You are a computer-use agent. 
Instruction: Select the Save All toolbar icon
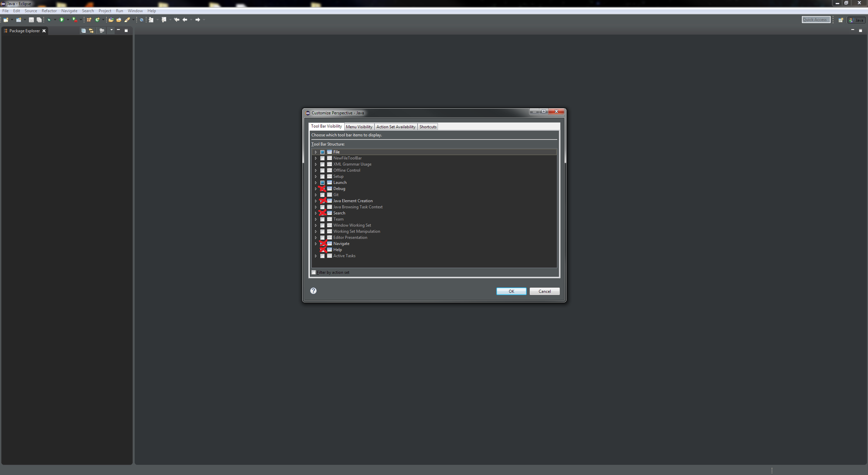pos(39,20)
